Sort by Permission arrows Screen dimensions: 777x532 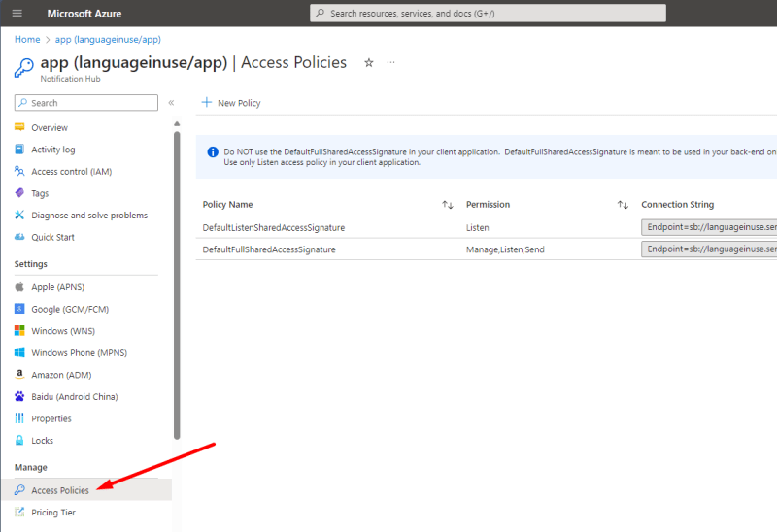[x=623, y=205]
